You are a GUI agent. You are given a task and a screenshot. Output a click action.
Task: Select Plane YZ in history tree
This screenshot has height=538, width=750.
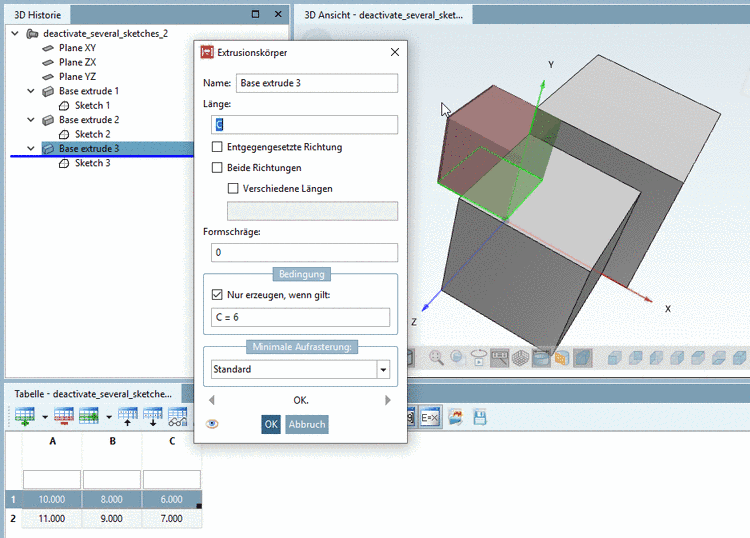77,77
